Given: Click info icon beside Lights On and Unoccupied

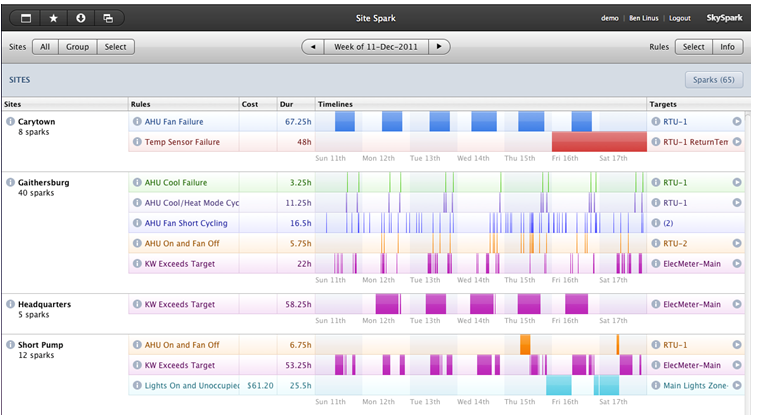Looking at the screenshot, I should point(137,385).
